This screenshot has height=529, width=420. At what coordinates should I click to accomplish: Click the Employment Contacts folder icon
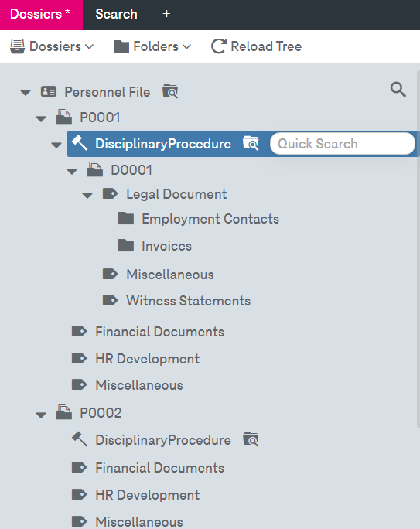pyautogui.click(x=126, y=218)
